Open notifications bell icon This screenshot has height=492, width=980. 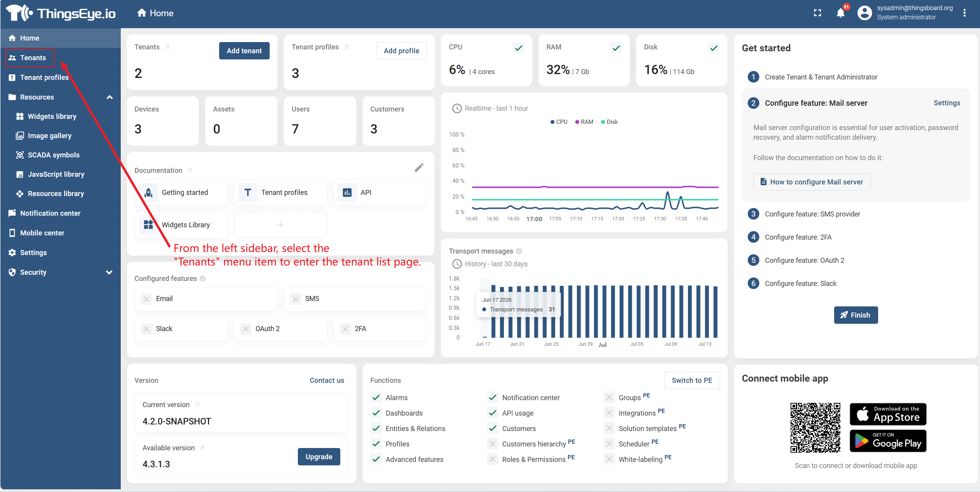coord(840,13)
